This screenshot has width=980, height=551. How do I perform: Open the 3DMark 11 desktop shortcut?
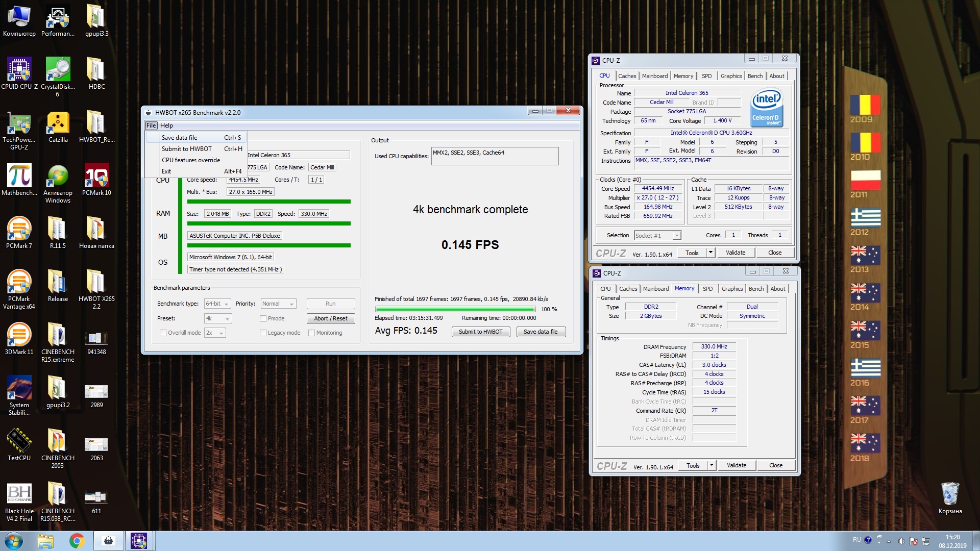tap(19, 339)
